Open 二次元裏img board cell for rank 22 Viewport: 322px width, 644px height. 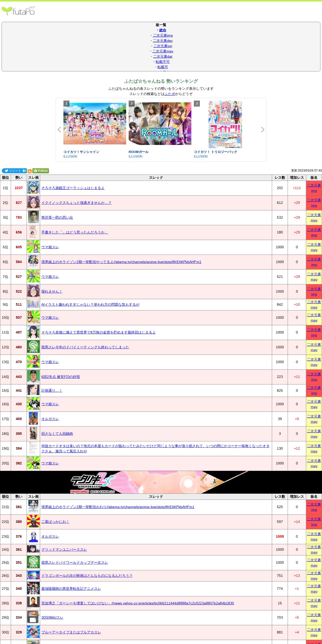314,522
